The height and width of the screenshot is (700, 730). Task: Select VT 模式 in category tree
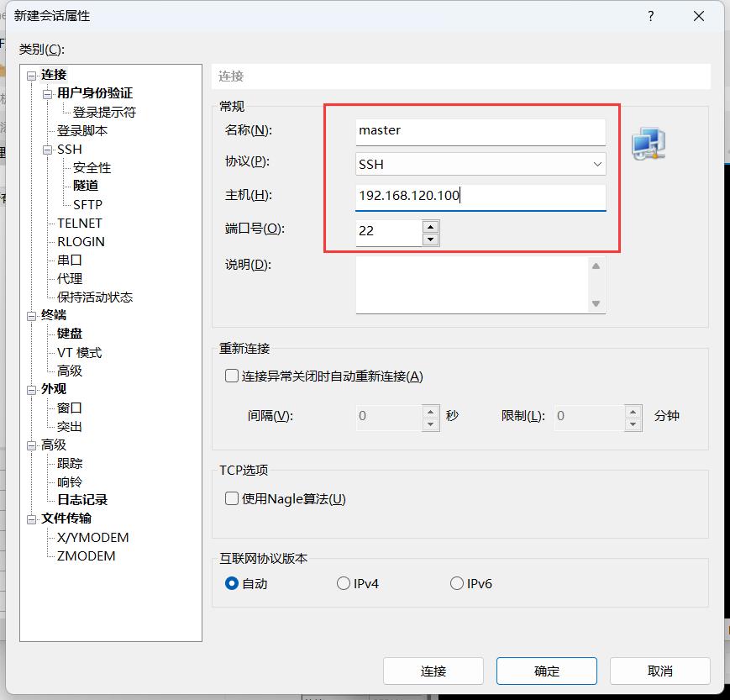(x=79, y=353)
